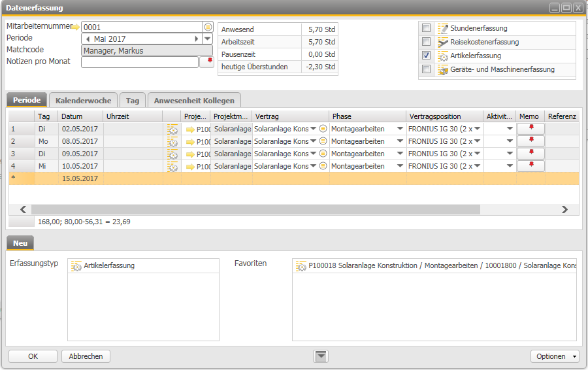Viewport: 588px width, 370px height.
Task: Enable the Stundenerfassung checkbox
Action: click(426, 28)
